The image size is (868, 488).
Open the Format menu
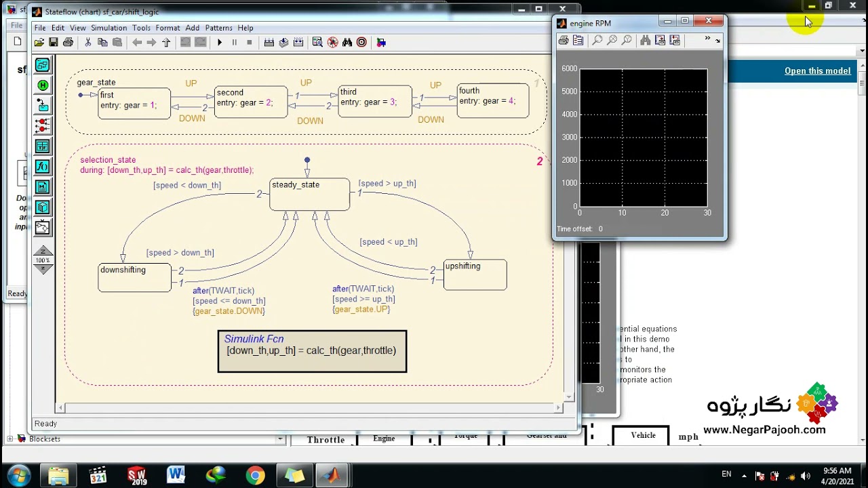pos(167,28)
